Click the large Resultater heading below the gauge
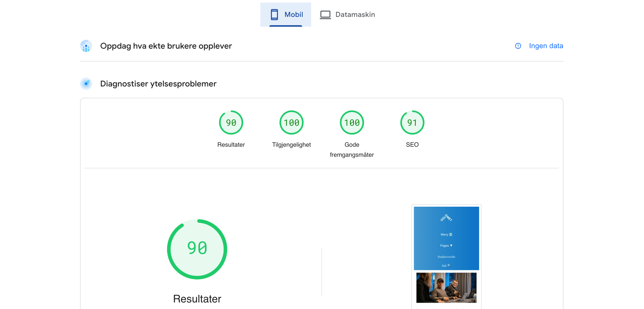 tap(197, 299)
